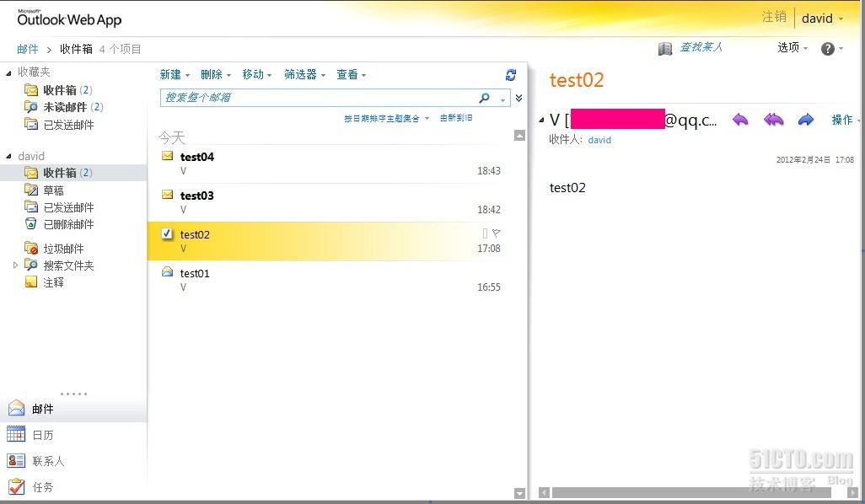Click the navigation pane resize dots
865x504 pixels.
(x=73, y=394)
